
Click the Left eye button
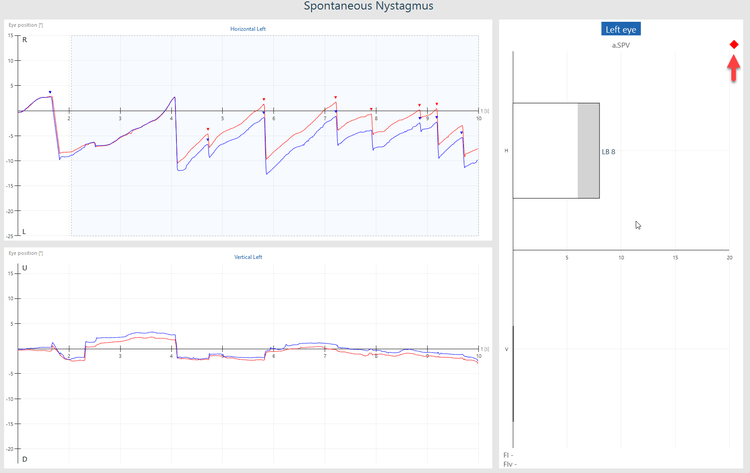click(620, 29)
